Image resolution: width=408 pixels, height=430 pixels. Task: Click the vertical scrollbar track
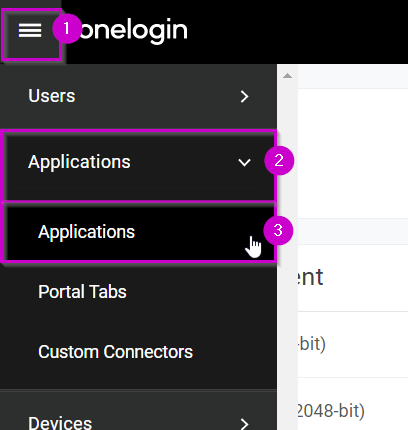[x=287, y=253]
